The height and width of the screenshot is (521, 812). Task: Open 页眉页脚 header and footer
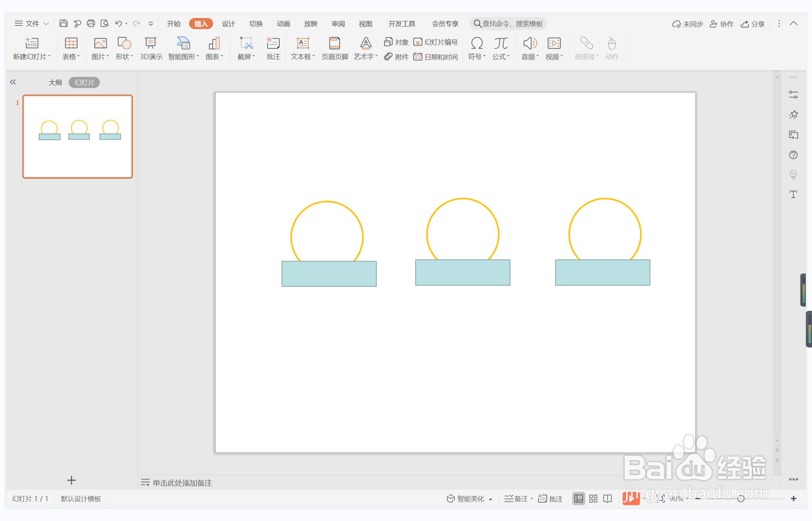pyautogui.click(x=334, y=44)
